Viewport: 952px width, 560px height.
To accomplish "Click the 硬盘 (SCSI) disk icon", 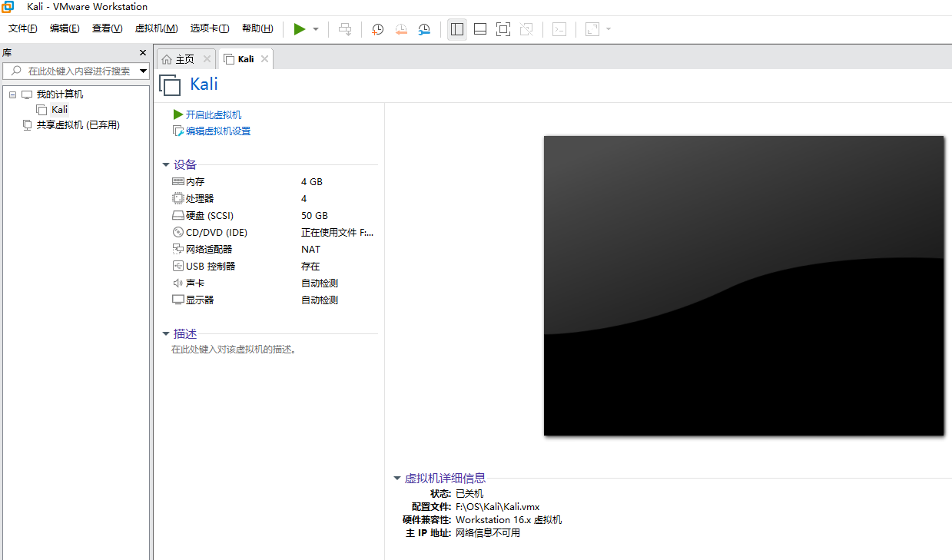I will pyautogui.click(x=178, y=216).
